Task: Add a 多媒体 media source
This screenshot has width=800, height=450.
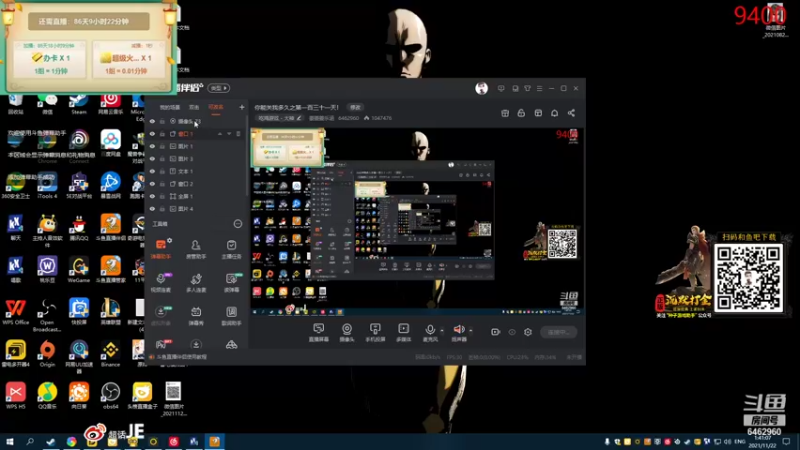Action: 403,332
